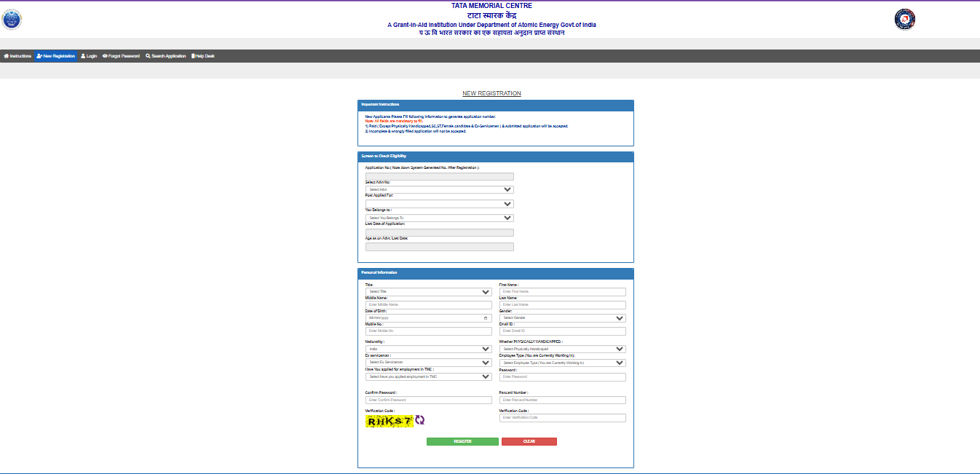
Task: Open the You Belongs To dropdown
Action: click(439, 218)
